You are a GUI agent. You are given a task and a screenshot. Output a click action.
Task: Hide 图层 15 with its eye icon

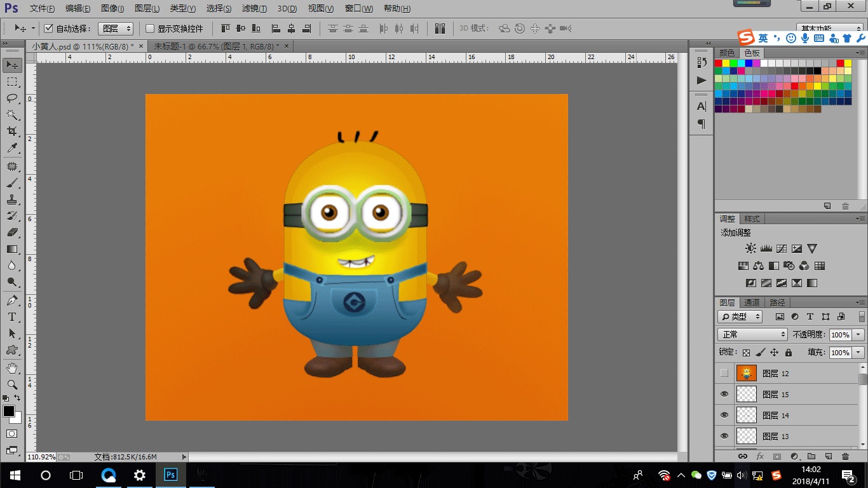click(724, 395)
